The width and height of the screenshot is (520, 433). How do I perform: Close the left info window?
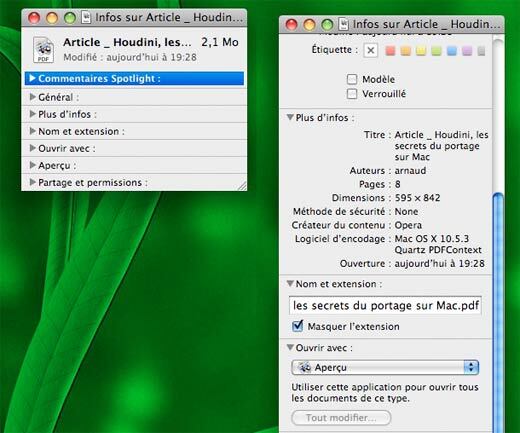point(34,18)
